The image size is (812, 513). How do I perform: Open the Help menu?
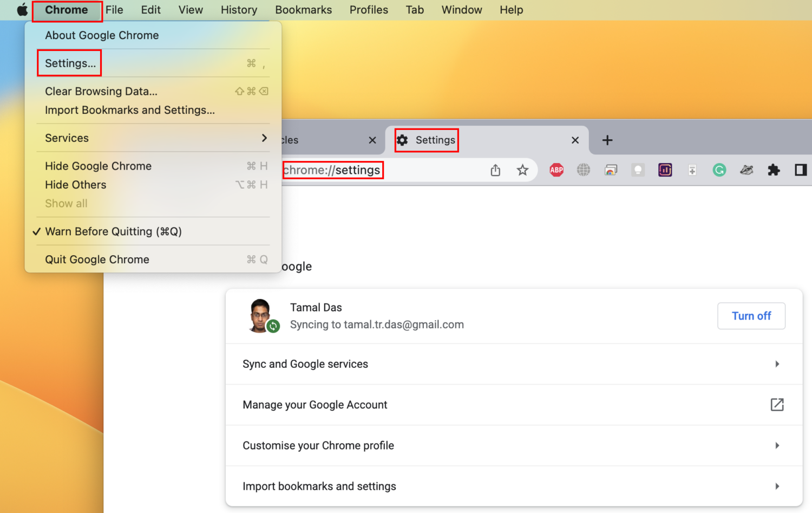511,10
